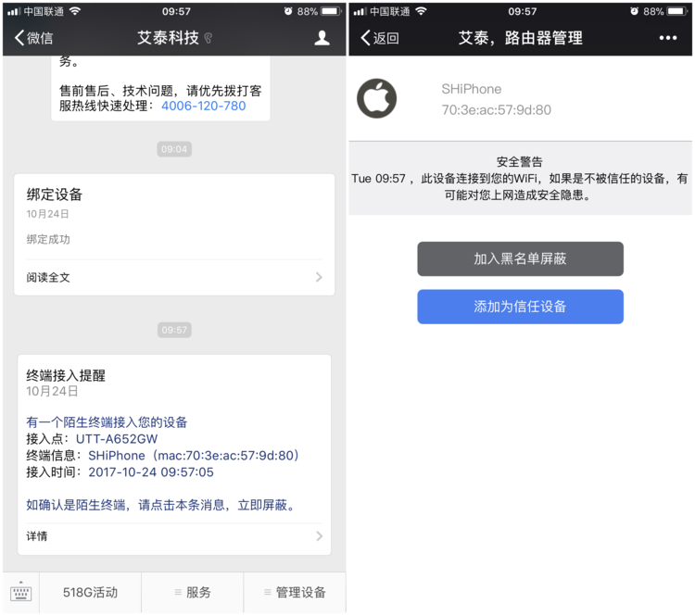Switch to keyboard input icon
The image size is (695, 616).
coord(20,593)
